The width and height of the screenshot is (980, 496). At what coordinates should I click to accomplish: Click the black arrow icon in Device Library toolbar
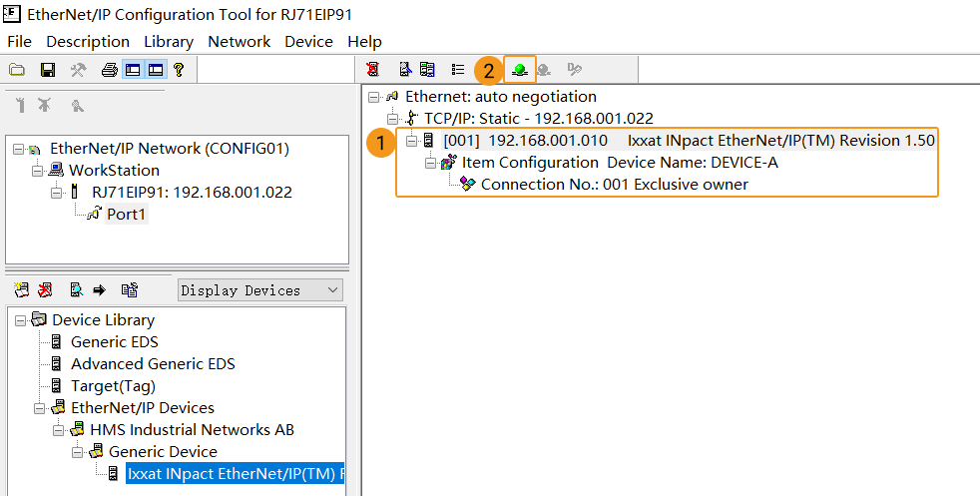coord(100,290)
